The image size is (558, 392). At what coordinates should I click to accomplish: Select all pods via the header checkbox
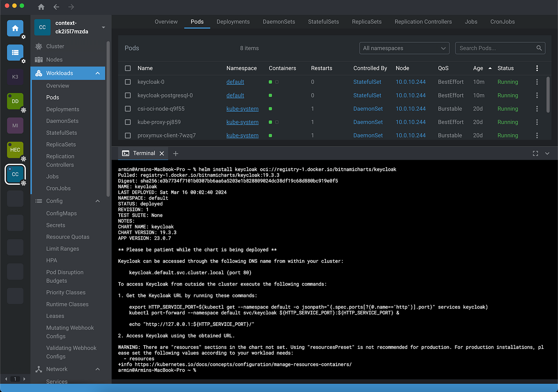tap(128, 68)
